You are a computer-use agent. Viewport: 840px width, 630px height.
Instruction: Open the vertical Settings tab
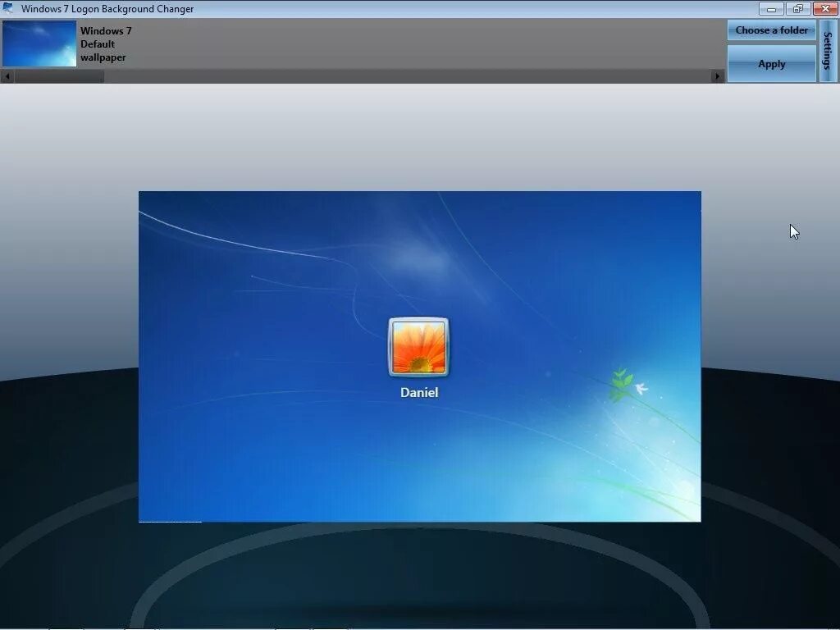(x=828, y=51)
